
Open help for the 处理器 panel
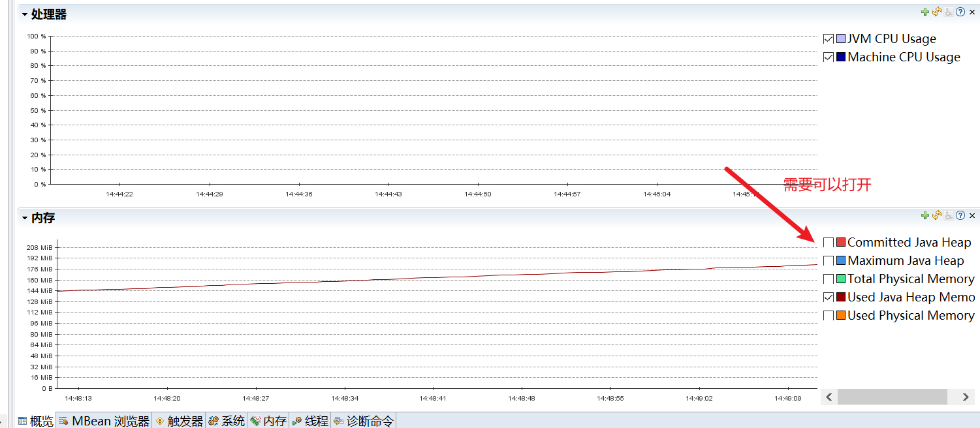coord(960,12)
